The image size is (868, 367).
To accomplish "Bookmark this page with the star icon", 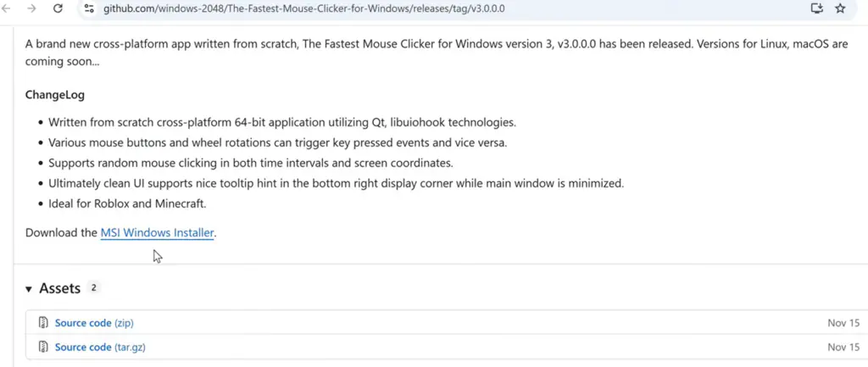I will coord(840,8).
